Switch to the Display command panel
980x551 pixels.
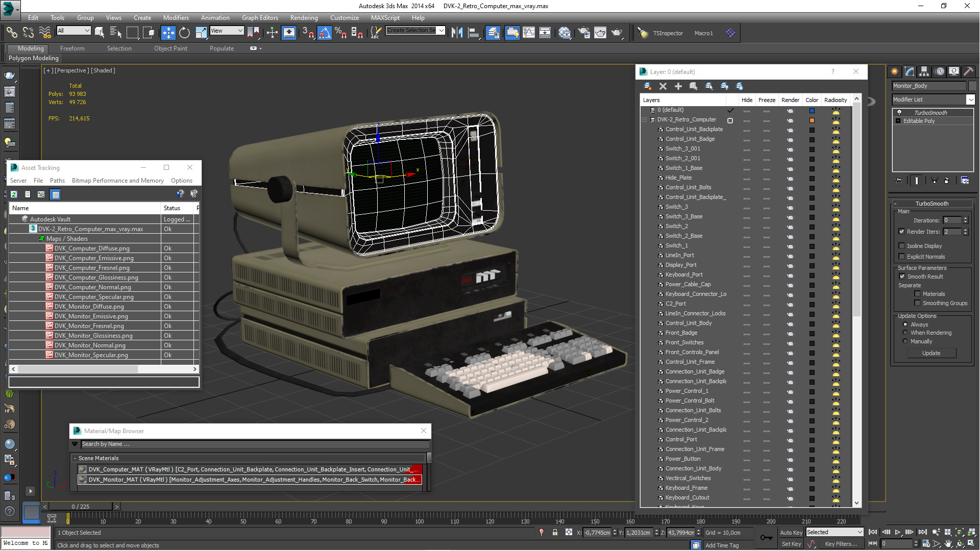pyautogui.click(x=953, y=71)
